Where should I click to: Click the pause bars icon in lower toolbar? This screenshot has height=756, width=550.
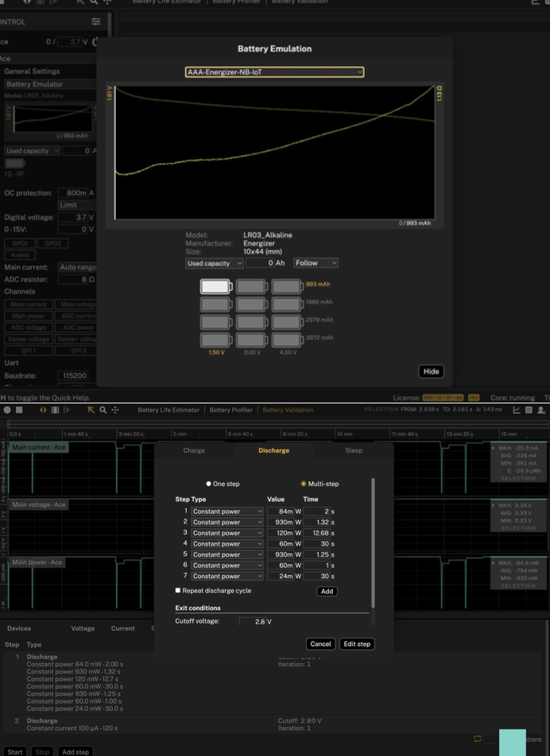pos(55,410)
